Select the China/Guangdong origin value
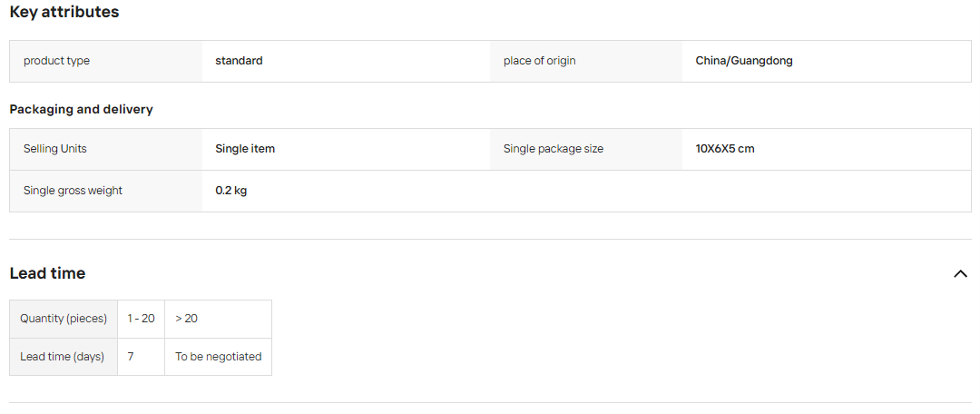Viewport: 980px width, 414px height. click(744, 61)
